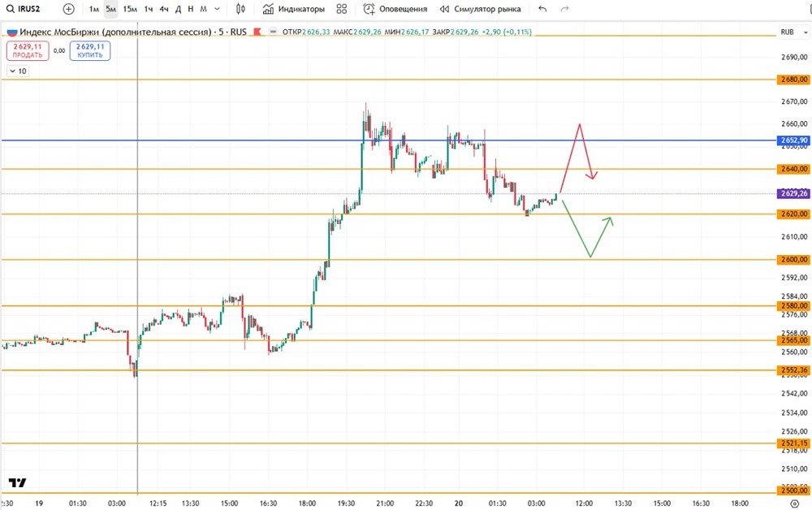Viewport: 812px width, 510px height.
Task: Undo last chart action
Action: pos(542,9)
